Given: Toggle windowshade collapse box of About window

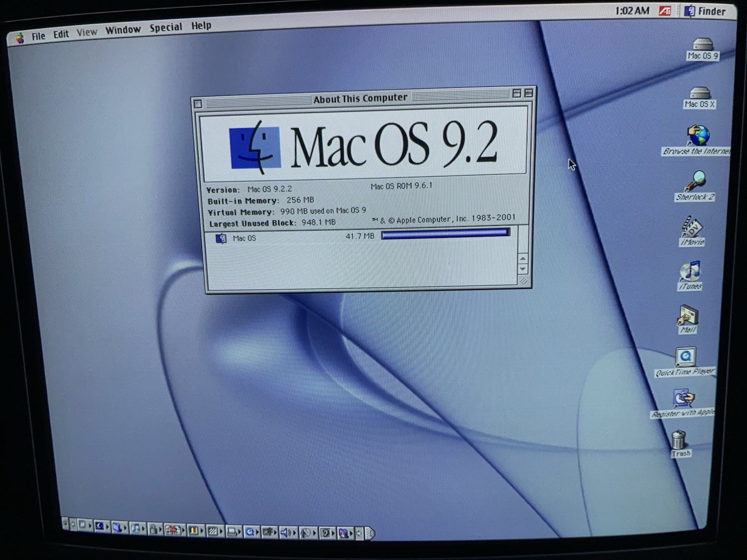Looking at the screenshot, I should tap(528, 93).
